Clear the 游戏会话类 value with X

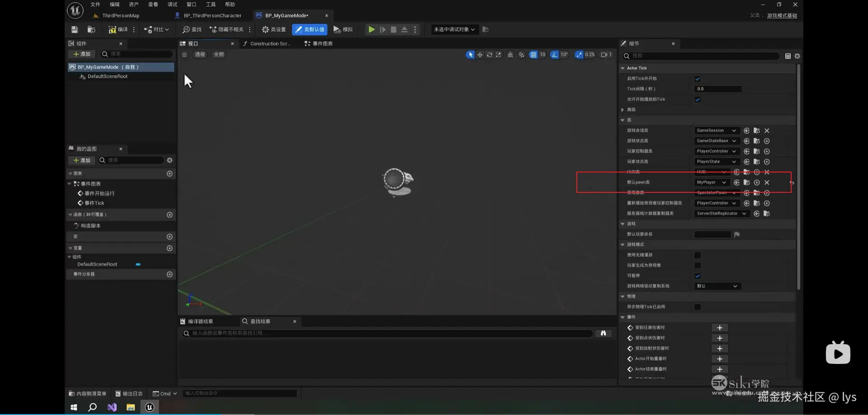tap(767, 131)
